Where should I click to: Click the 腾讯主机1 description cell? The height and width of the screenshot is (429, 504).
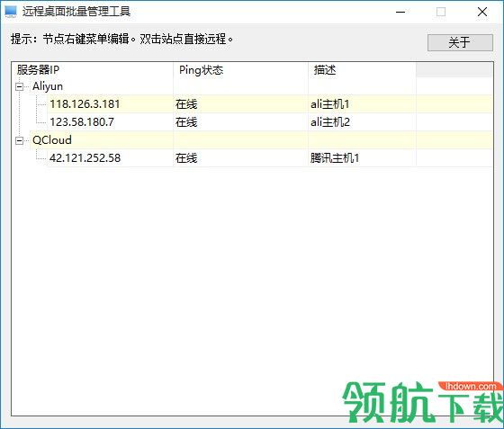(335, 158)
